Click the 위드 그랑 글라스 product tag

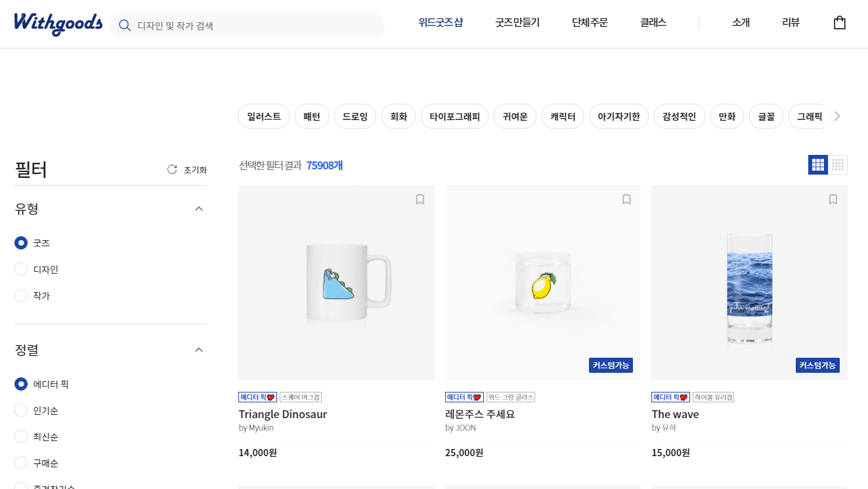(511, 397)
